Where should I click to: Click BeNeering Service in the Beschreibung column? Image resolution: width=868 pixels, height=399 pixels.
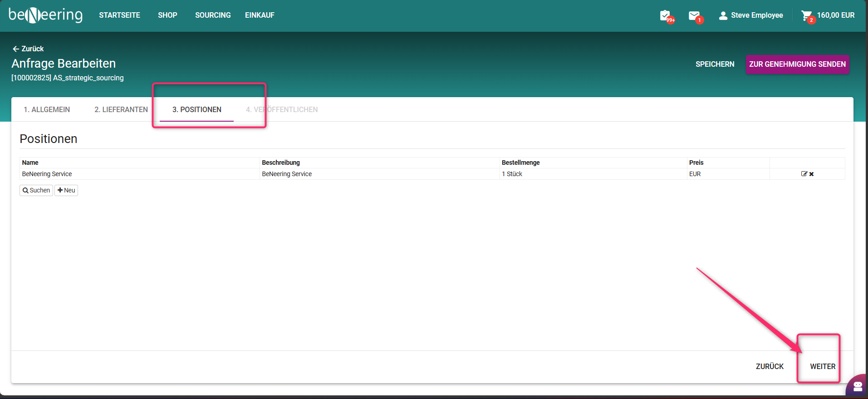coord(287,174)
